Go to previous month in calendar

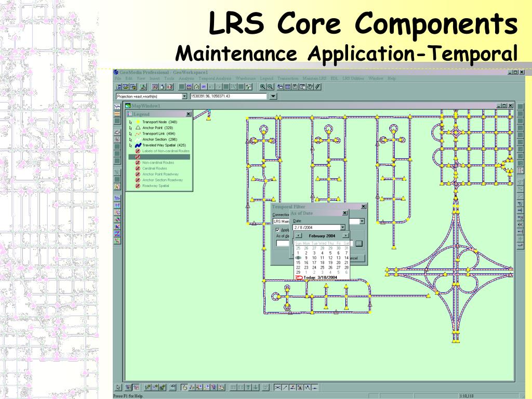[x=298, y=235]
